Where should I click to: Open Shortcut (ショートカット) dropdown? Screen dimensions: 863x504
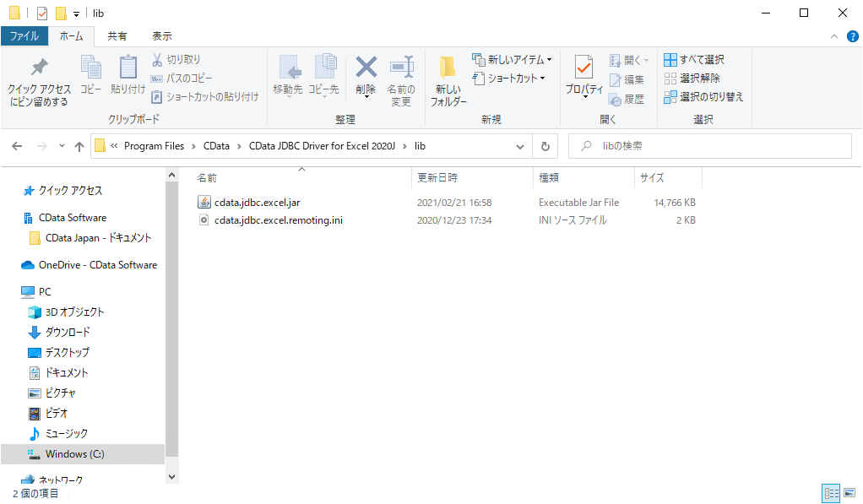coord(509,79)
